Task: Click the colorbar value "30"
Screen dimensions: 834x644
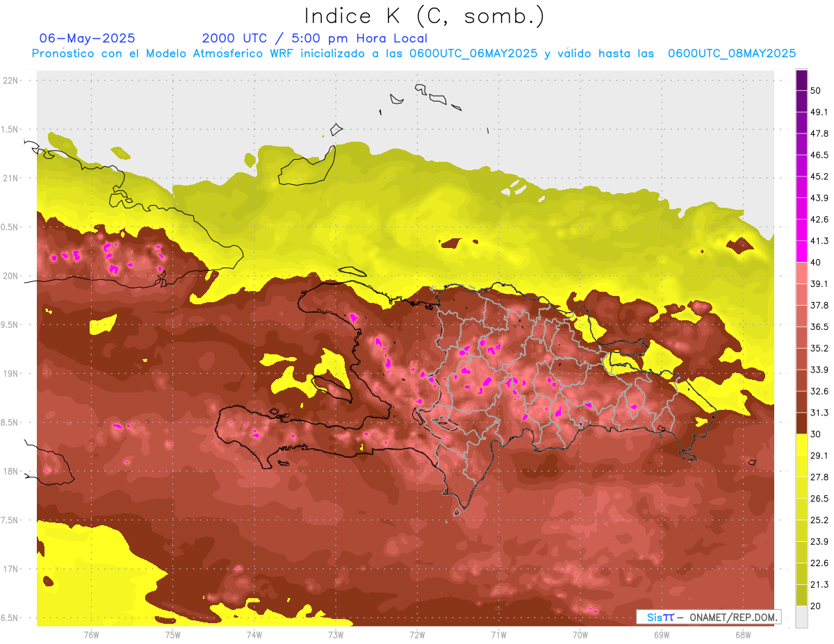Action: (x=816, y=434)
